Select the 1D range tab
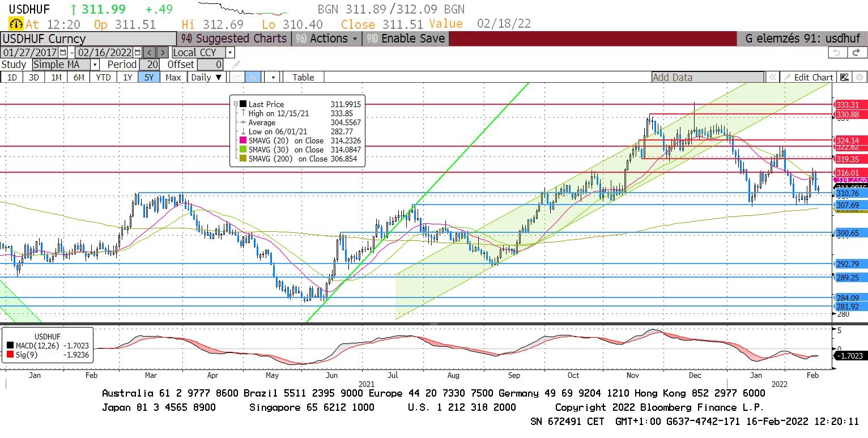The height and width of the screenshot is (438, 868). pyautogui.click(x=12, y=77)
